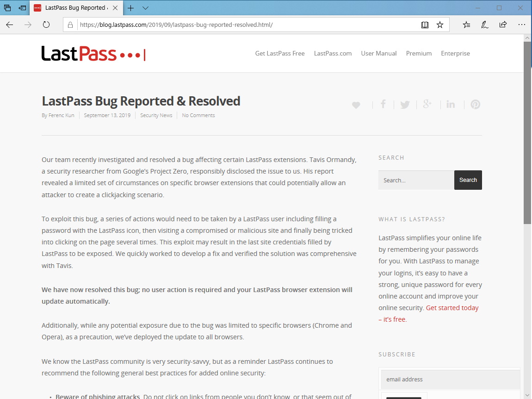Screen dimensions: 532x399
Task: Like the post with heart icon
Action: pos(356,105)
